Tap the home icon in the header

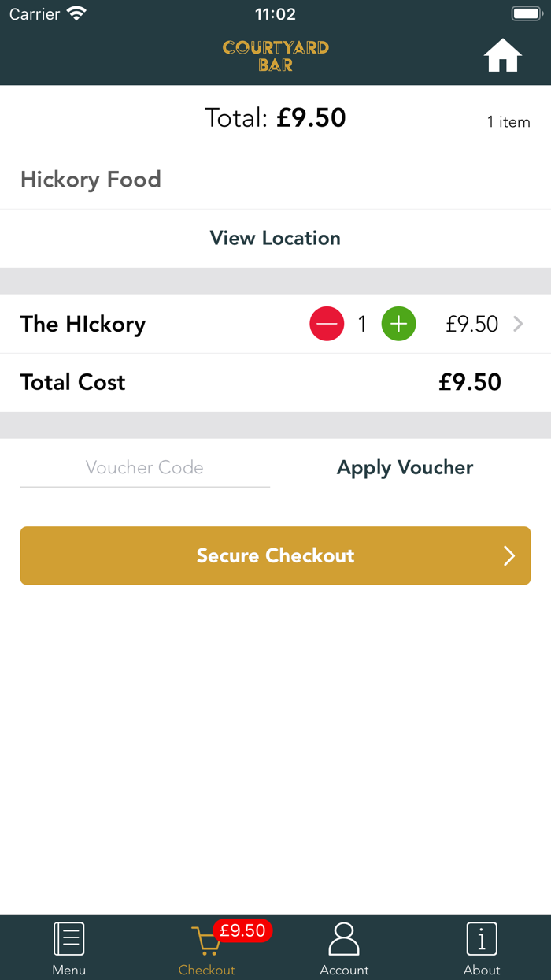point(502,55)
